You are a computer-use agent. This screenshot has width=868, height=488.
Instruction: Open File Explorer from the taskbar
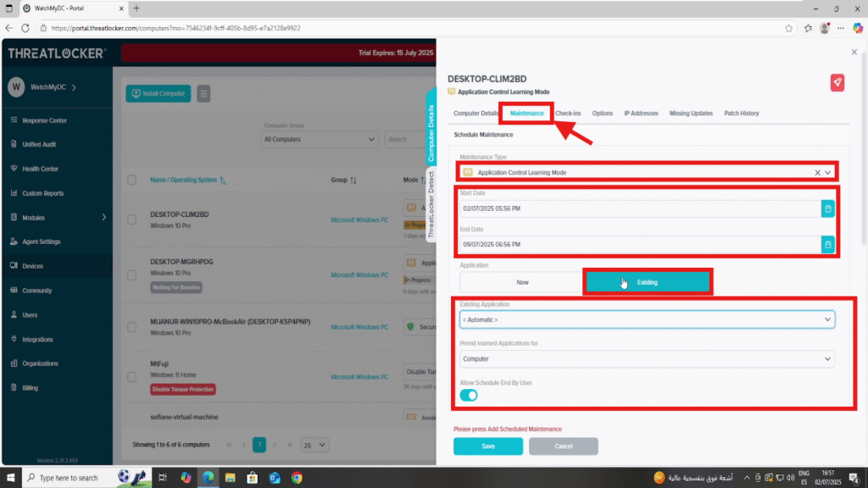(x=230, y=478)
